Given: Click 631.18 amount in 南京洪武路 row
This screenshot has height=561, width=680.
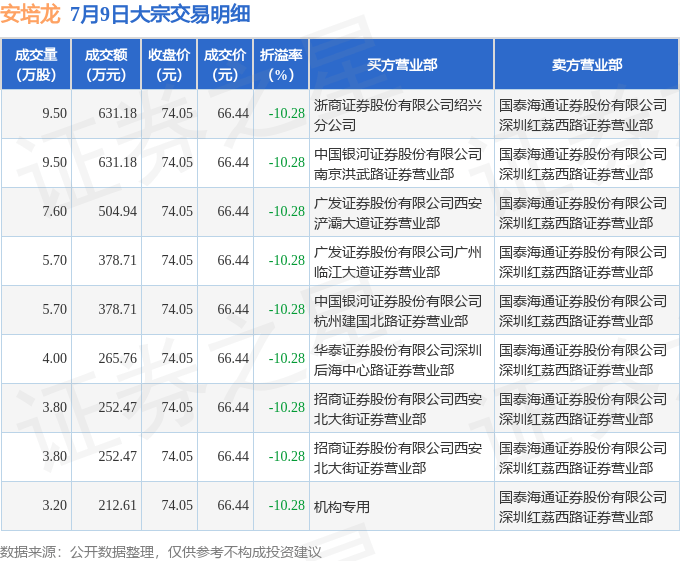Looking at the screenshot, I should tap(118, 163).
